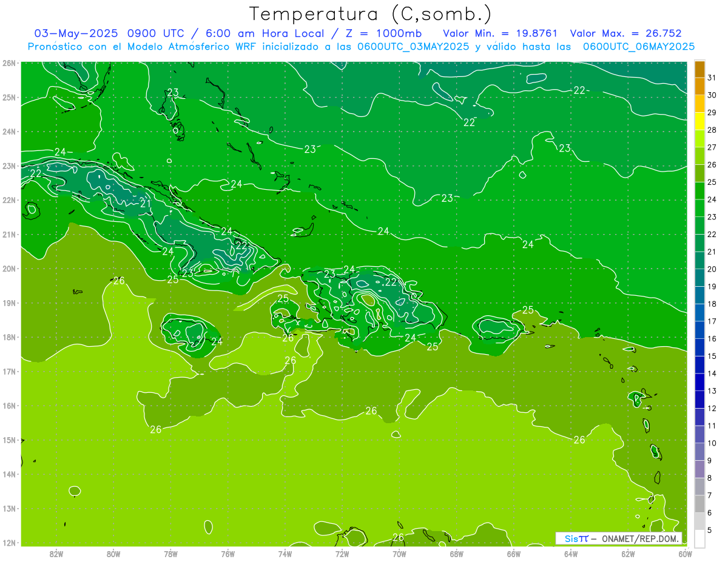Click "Valor Max. = 26.752" in header
The width and height of the screenshot is (728, 562).
625,33
